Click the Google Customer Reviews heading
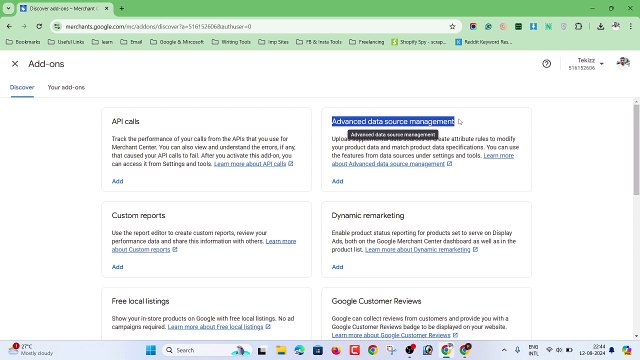Screen dimensions: 640x360 click(x=376, y=301)
